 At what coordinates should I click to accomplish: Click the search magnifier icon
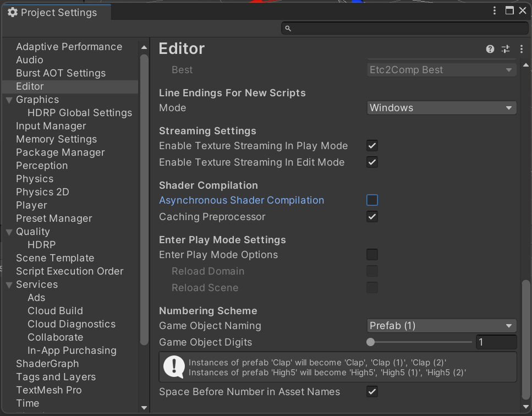click(288, 29)
